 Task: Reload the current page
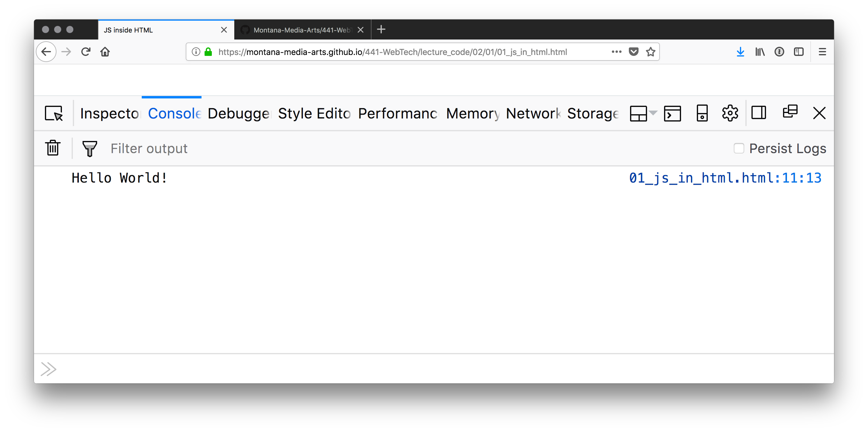86,52
